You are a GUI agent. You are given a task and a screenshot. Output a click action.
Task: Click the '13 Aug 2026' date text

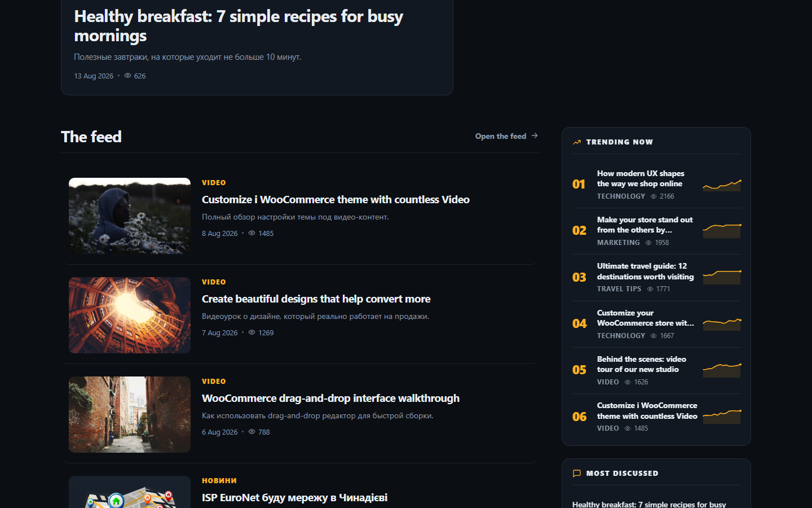click(94, 76)
